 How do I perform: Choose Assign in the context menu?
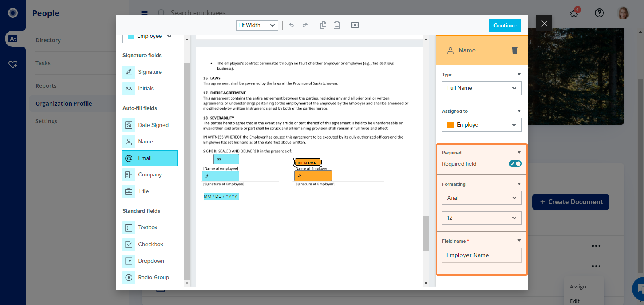coord(578,287)
